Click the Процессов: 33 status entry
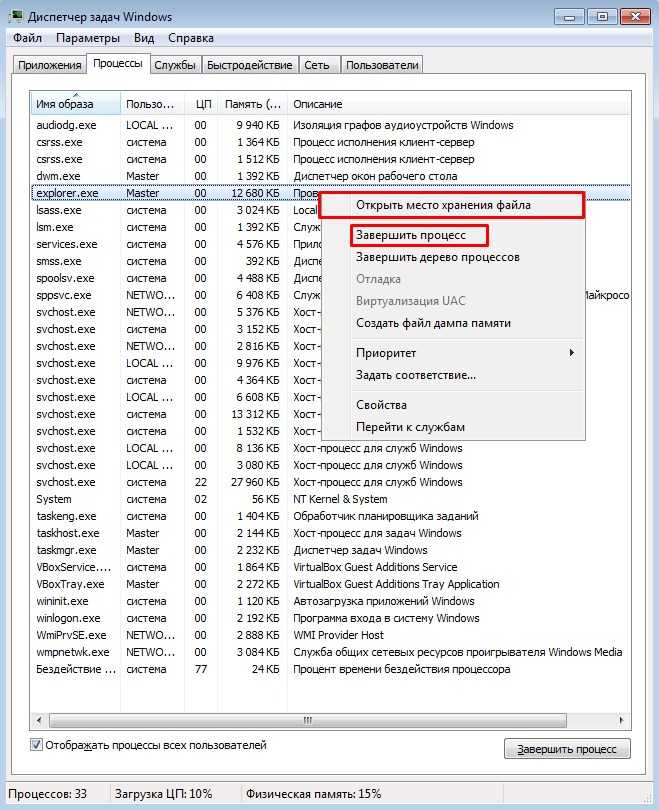659x810 pixels. [x=48, y=795]
